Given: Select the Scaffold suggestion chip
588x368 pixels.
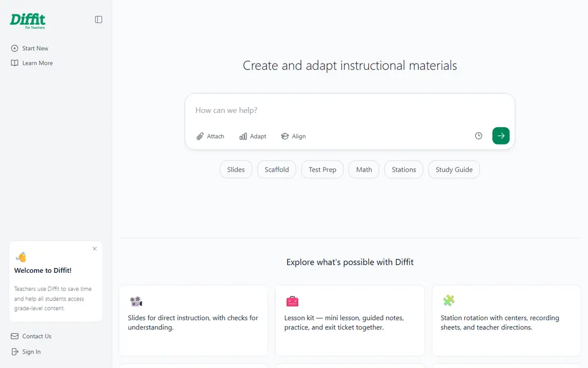Looking at the screenshot, I should [x=277, y=170].
